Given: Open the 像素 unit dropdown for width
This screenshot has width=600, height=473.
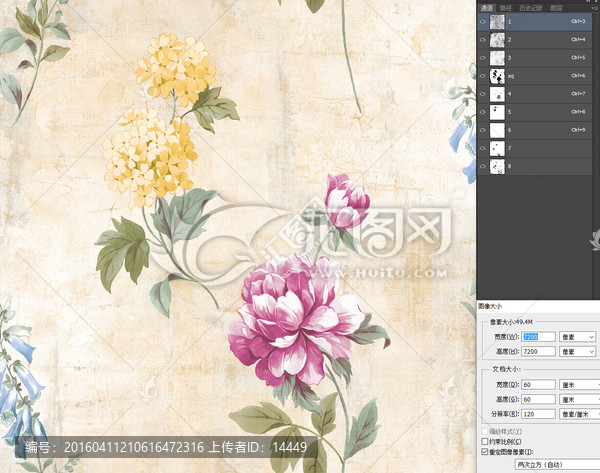Looking at the screenshot, I should click(x=577, y=337).
